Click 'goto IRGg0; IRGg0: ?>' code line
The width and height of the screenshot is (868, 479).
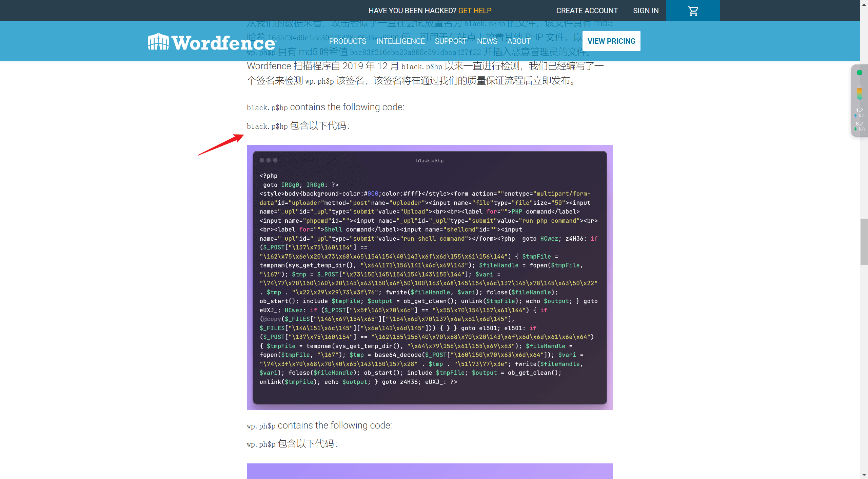pos(301,185)
